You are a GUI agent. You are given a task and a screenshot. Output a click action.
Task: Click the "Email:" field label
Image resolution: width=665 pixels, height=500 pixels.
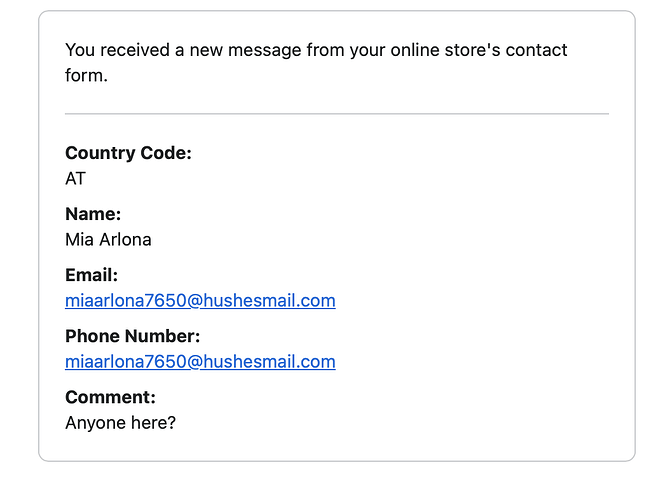[92, 275]
